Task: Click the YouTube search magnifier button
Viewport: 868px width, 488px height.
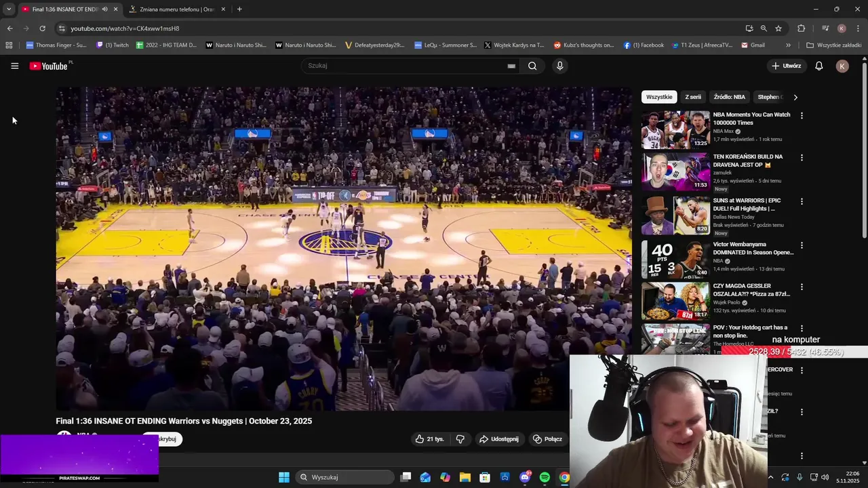Action: click(x=532, y=66)
